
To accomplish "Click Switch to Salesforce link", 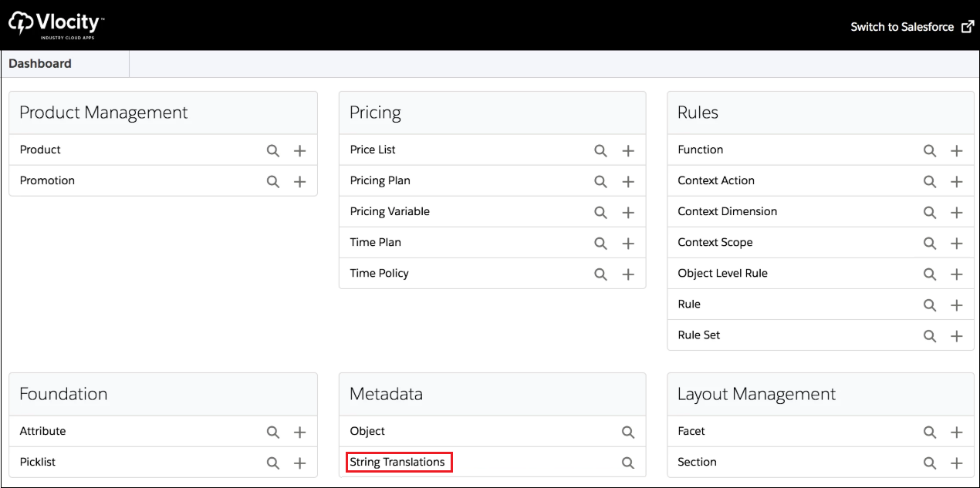I will point(912,27).
